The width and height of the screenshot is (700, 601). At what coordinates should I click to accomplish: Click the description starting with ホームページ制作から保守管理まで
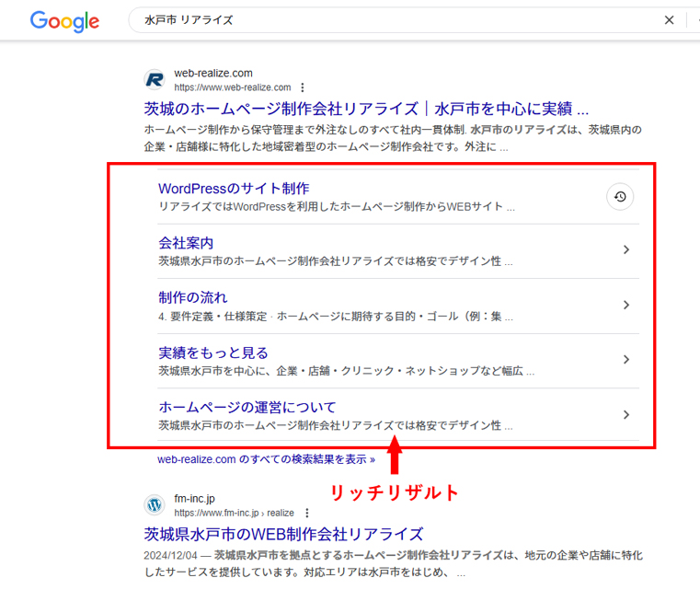click(x=393, y=138)
